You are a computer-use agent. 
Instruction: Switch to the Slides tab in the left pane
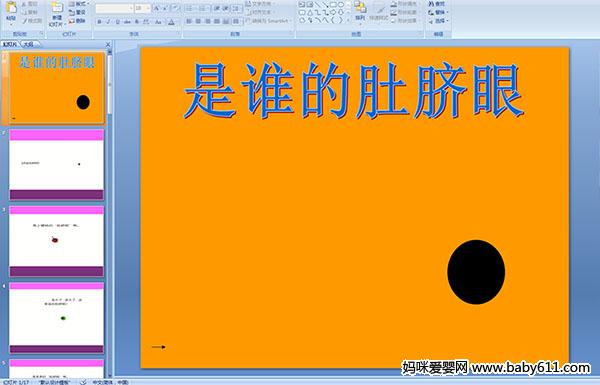[x=10, y=44]
